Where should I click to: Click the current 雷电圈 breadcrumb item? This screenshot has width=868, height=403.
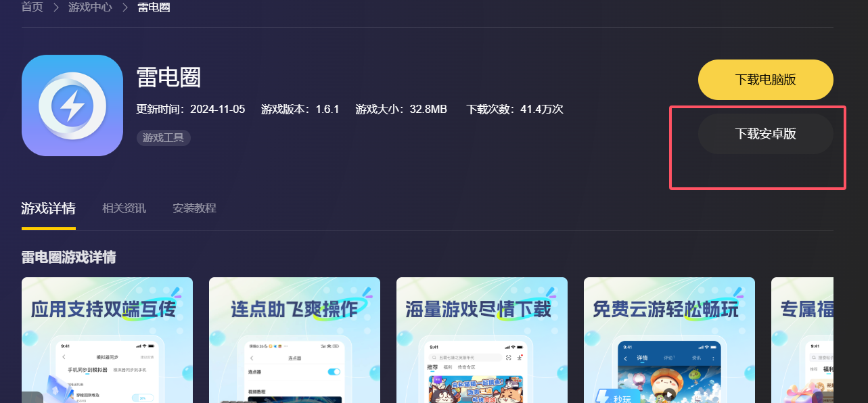154,7
